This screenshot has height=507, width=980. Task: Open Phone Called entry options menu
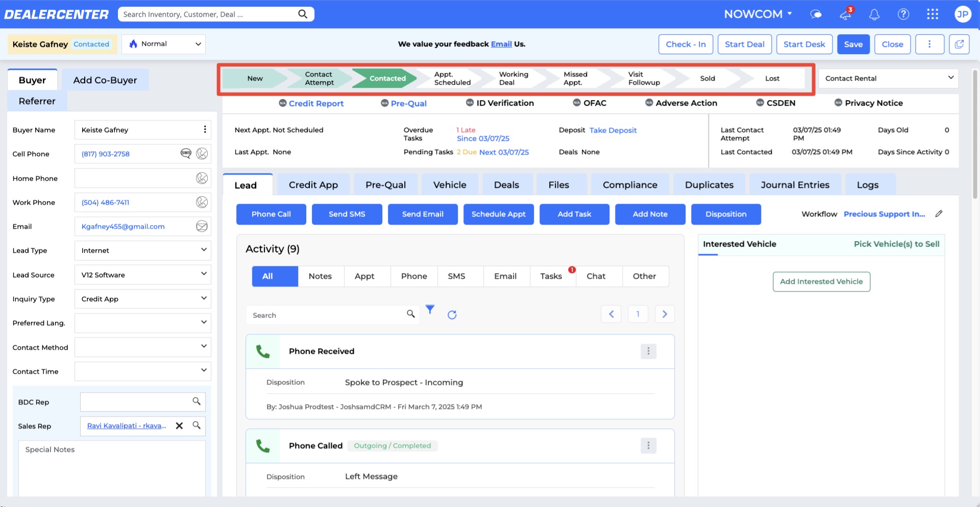(x=648, y=446)
